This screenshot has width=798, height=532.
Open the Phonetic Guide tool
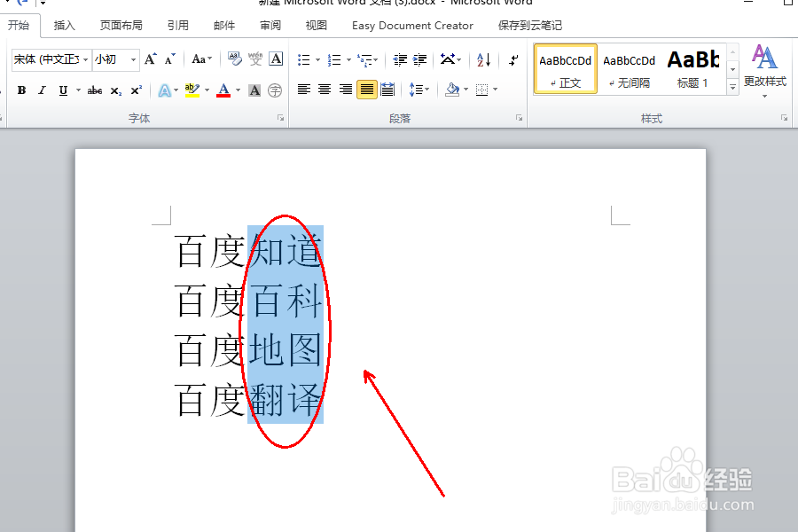[257, 59]
